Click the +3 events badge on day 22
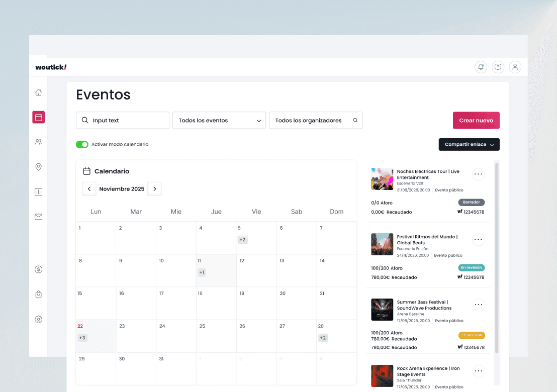557x392 pixels. (82, 338)
